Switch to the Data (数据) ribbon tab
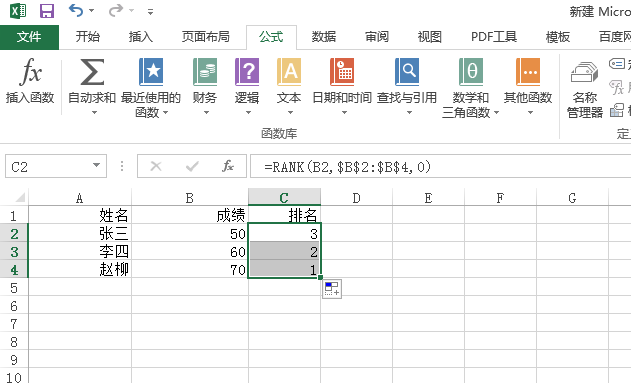 click(x=324, y=37)
